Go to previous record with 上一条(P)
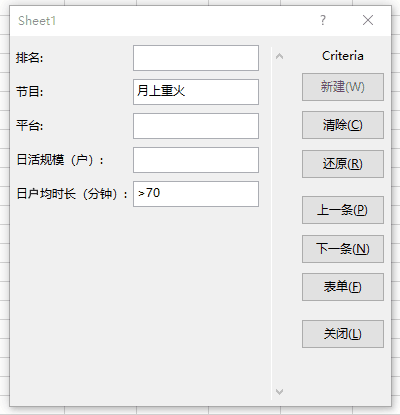The image size is (400, 415). coord(343,210)
